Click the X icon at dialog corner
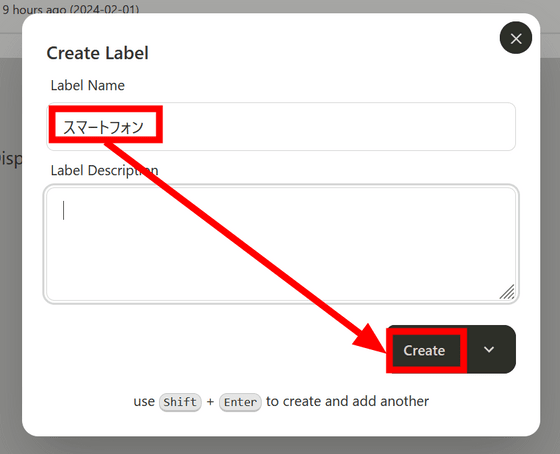 (x=516, y=38)
